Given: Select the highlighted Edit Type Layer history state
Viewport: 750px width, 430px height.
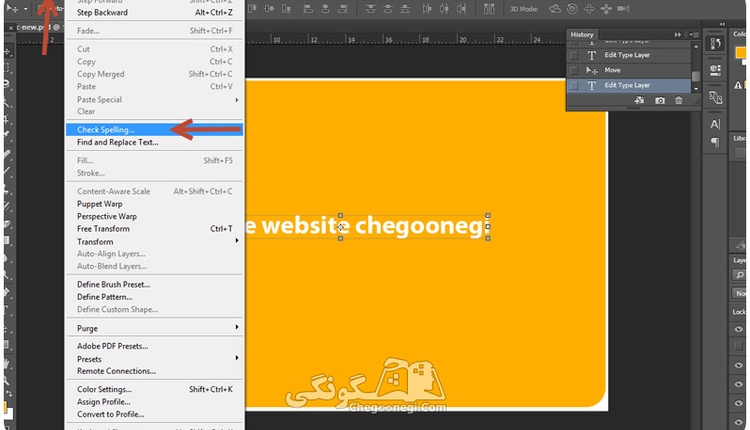Looking at the screenshot, I should pos(629,86).
